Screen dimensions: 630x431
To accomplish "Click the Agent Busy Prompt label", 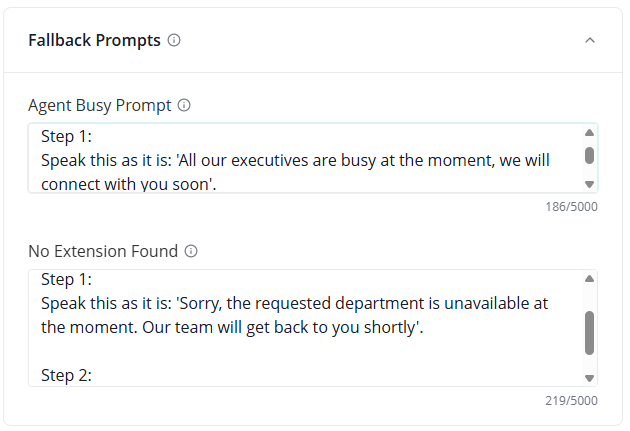I will click(x=100, y=105).
